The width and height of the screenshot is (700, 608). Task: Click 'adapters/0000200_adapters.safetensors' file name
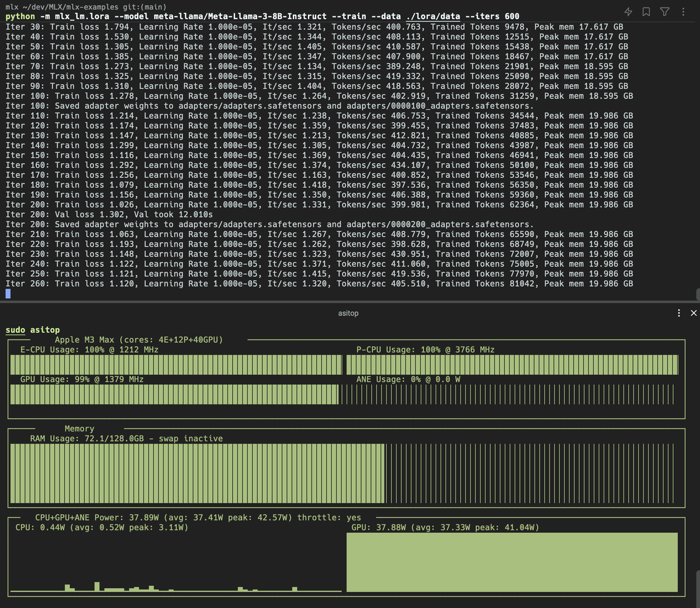(x=440, y=224)
